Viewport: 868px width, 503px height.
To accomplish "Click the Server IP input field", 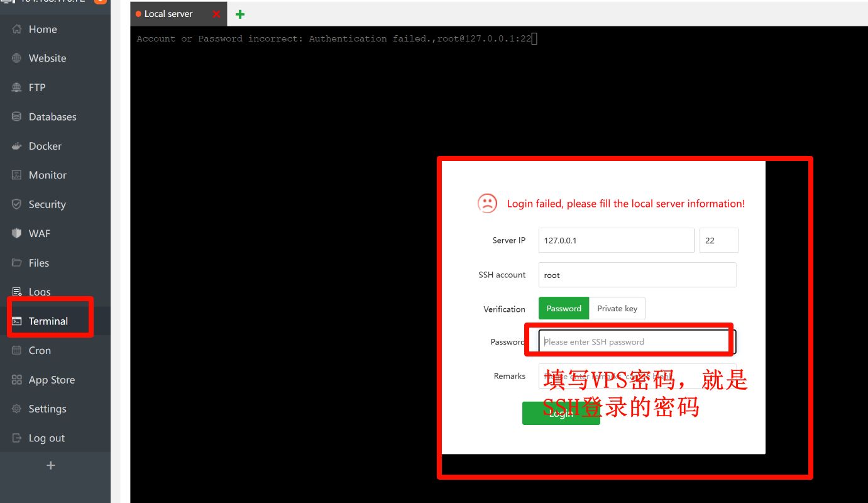I will pos(616,240).
